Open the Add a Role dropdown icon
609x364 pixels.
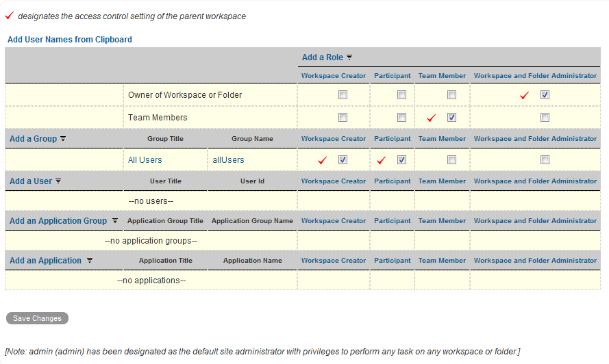[x=349, y=57]
